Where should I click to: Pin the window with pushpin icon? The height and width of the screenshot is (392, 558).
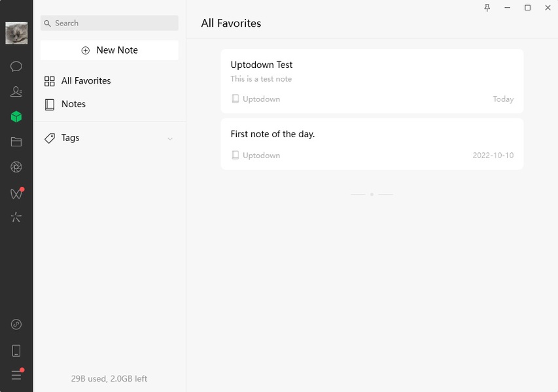click(487, 8)
